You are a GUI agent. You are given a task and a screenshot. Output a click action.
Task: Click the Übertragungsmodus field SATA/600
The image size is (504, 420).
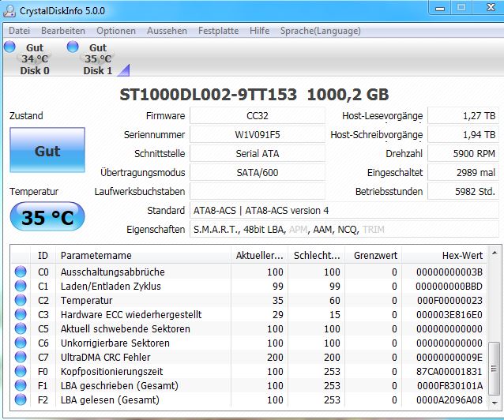click(x=258, y=173)
